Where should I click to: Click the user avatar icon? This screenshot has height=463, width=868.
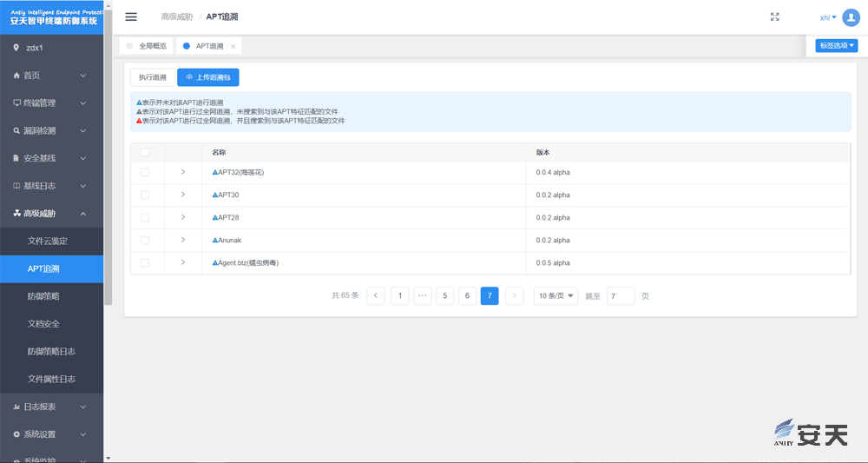851,17
